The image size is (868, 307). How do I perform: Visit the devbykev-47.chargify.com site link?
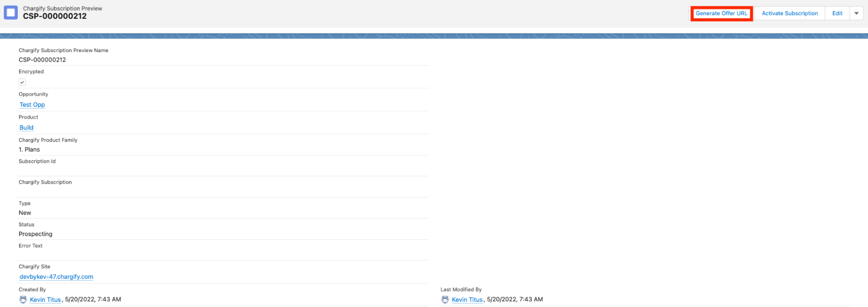point(56,277)
